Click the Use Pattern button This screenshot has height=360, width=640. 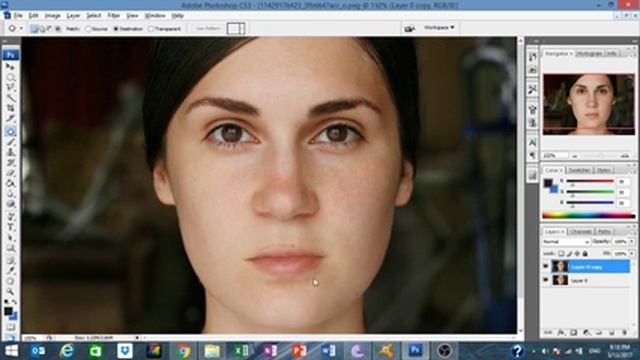pyautogui.click(x=208, y=29)
